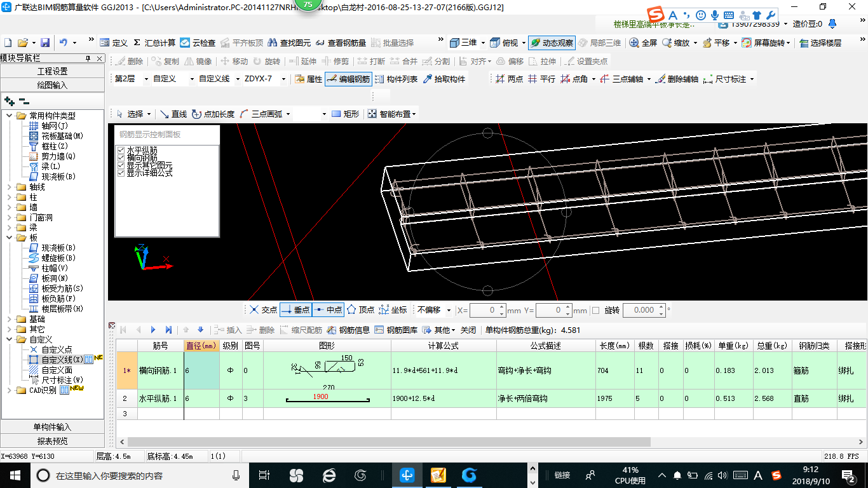Expand 门窗洞 tree node

coord(10,217)
